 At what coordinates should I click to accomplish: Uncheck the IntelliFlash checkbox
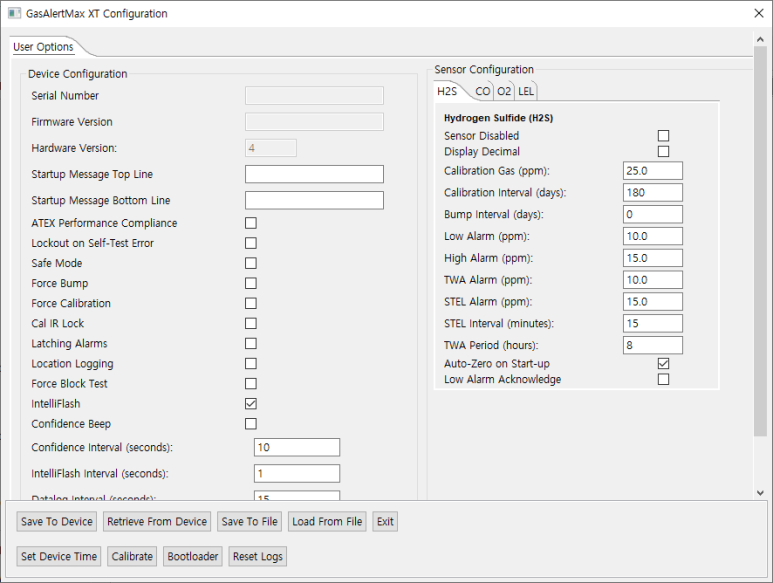coord(251,404)
